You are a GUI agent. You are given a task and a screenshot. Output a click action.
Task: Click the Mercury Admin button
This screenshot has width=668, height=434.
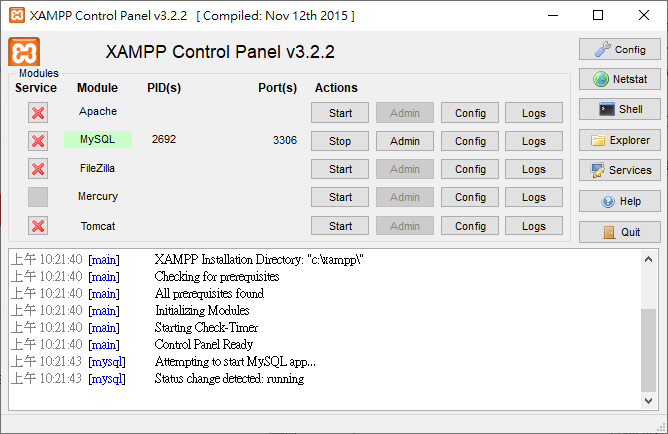click(x=405, y=197)
